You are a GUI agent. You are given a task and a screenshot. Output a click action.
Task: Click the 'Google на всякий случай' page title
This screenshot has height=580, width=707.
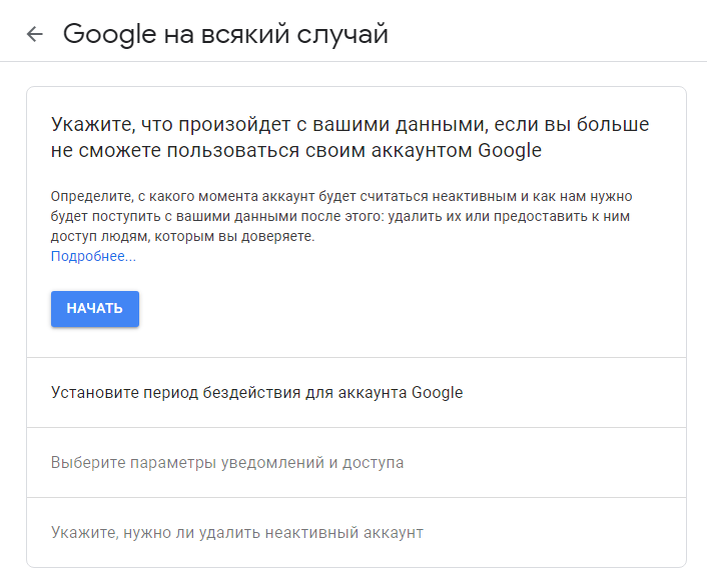(225, 34)
